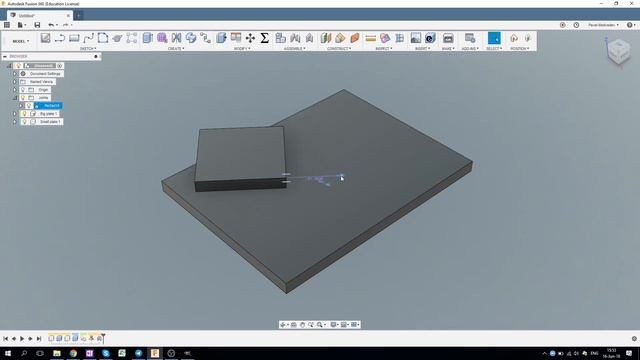
Task: Toggle visibility bulb of Big plate:1
Action: (x=24, y=114)
